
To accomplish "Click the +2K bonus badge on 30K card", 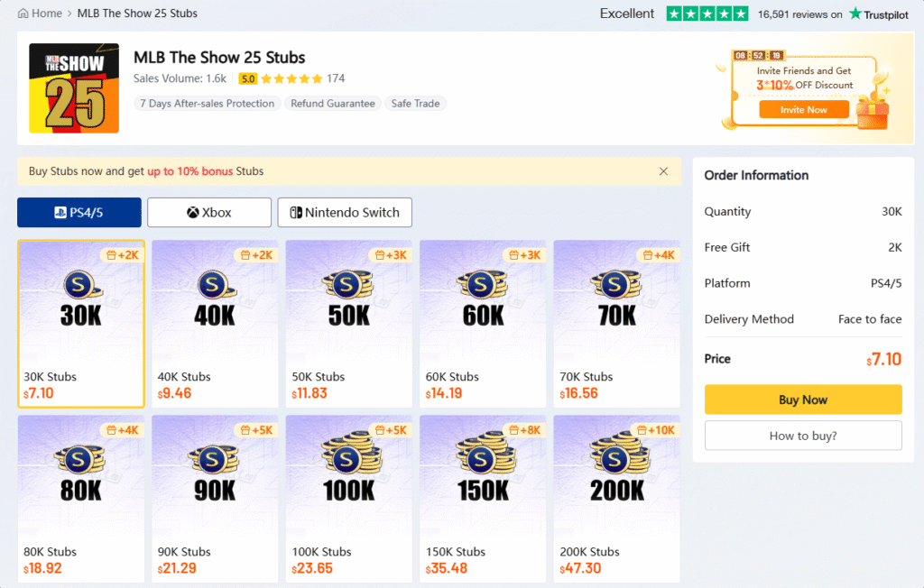I will [x=123, y=255].
